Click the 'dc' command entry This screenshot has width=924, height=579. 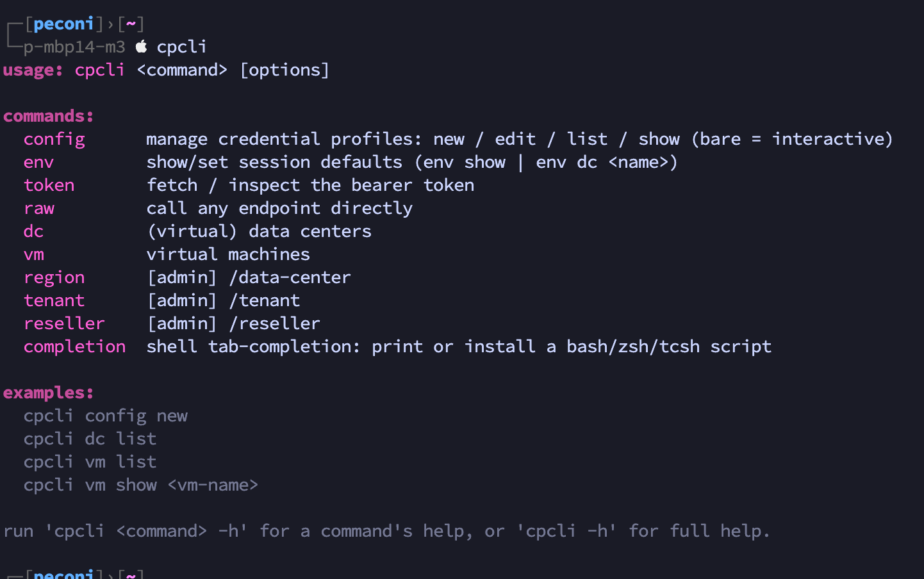34,231
